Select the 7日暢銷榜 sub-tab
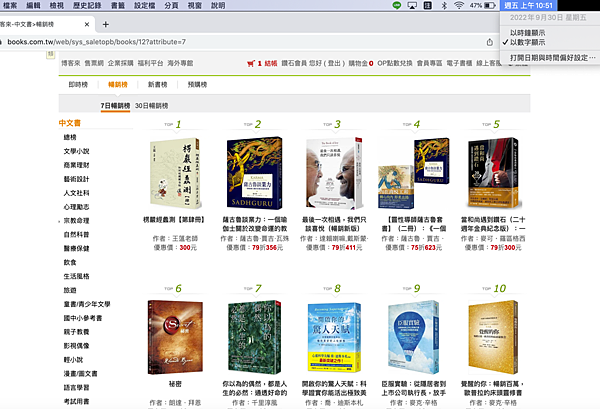Screen dimensions: 600x409 pyautogui.click(x=115, y=106)
